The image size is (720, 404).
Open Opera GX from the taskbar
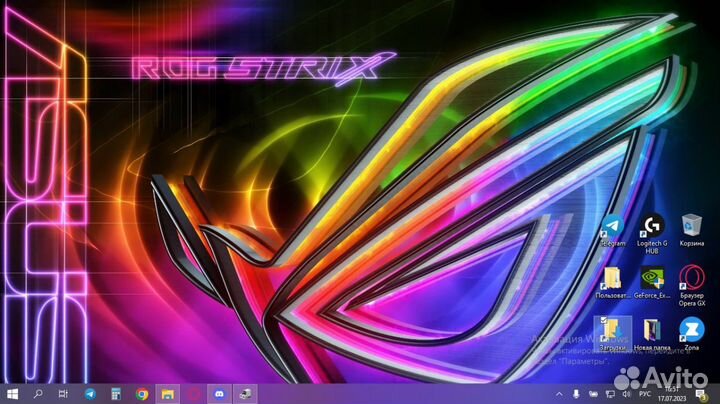[x=193, y=394]
